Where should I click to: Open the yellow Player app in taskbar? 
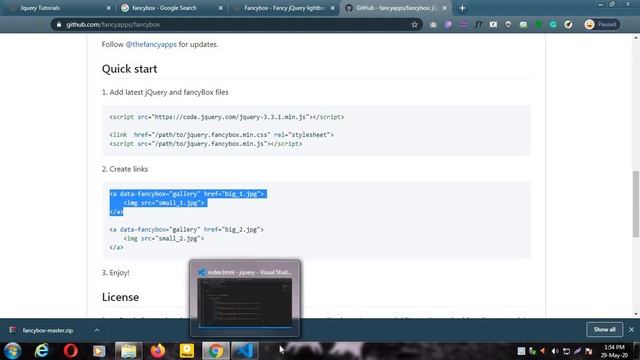187,351
